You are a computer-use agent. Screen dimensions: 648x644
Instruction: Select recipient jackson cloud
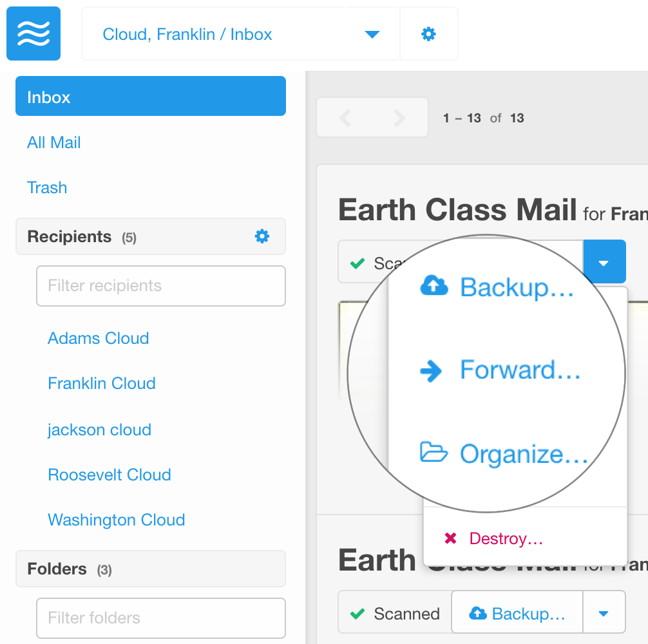click(100, 430)
